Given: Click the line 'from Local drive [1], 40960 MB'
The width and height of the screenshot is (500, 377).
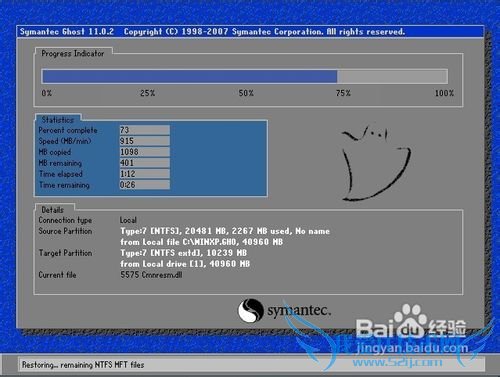Looking at the screenshot, I should coord(185,264).
